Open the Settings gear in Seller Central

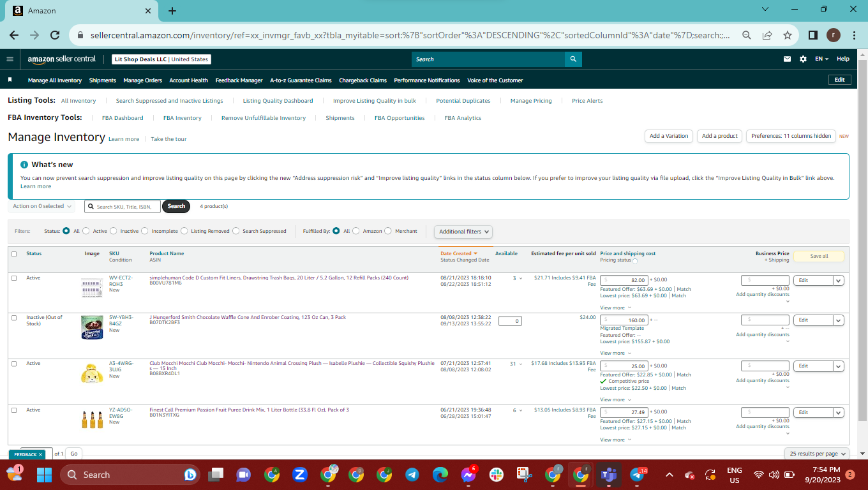(803, 59)
